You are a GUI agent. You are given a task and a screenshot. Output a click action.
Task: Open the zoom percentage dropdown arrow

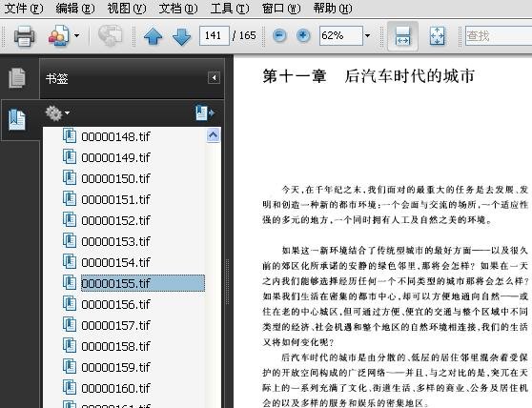pyautogui.click(x=367, y=35)
